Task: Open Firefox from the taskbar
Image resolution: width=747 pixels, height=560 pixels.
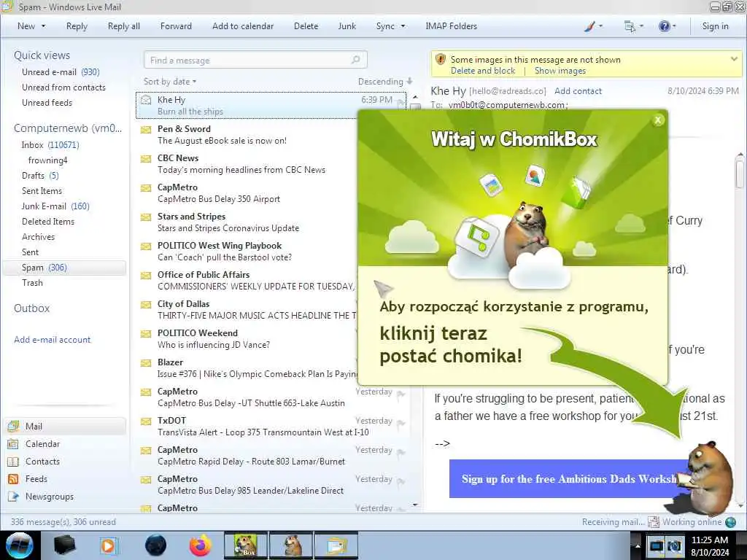Action: pos(201,545)
